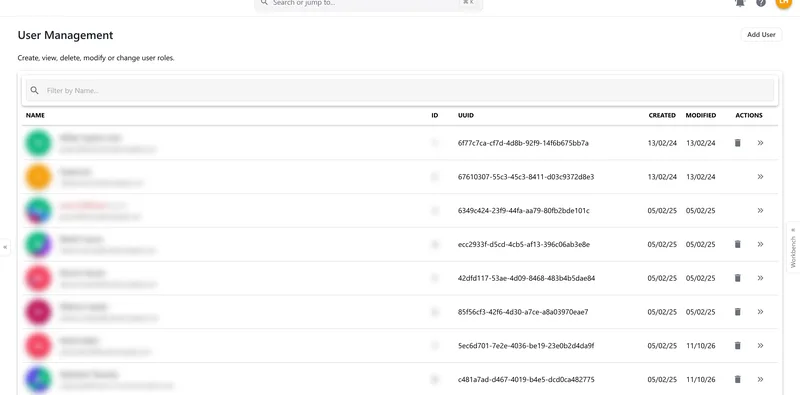This screenshot has width=800, height=395.
Task: Open details arrow for user 85f56cf3-42f6-4d30-a7ce-a8a03970eae7
Action: tap(760, 312)
